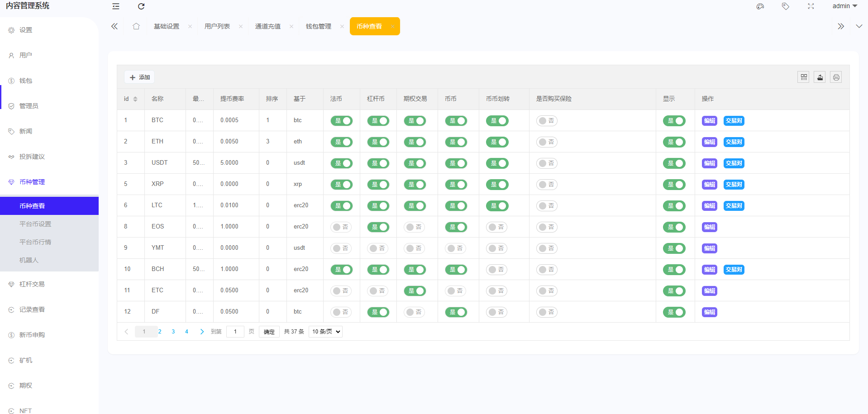Click the collapse sidebar icon near the top left
868x414 pixels.
115,6
